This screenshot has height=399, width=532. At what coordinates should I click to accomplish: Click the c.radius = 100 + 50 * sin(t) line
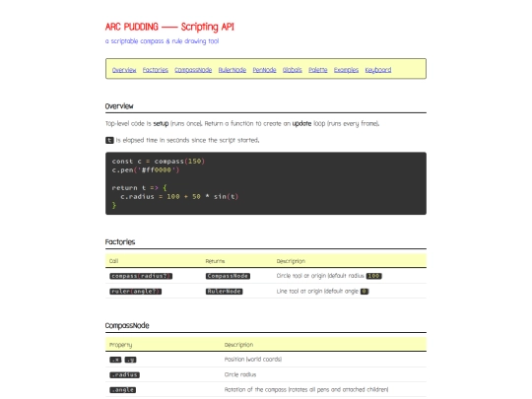click(x=179, y=196)
